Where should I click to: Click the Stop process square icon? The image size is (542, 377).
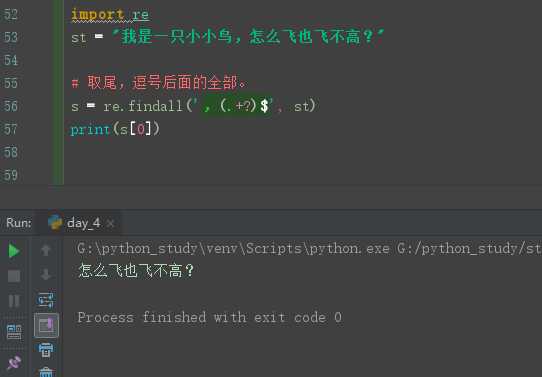14,276
